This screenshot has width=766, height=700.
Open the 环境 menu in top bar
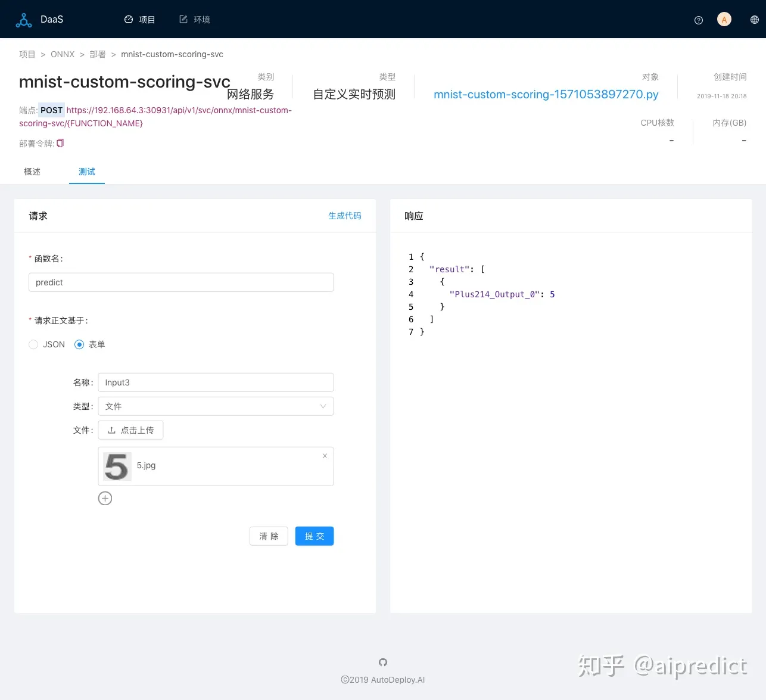point(195,20)
